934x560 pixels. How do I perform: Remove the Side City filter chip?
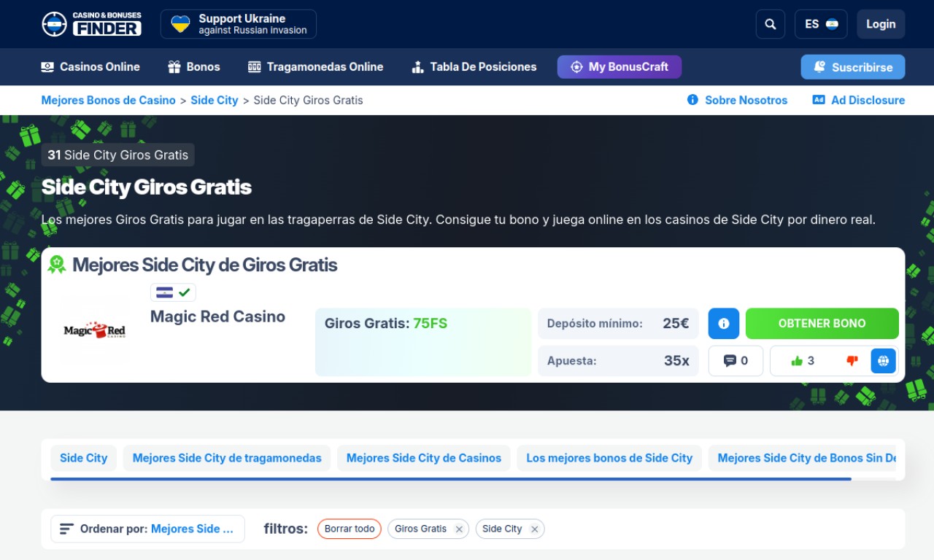coord(535,529)
